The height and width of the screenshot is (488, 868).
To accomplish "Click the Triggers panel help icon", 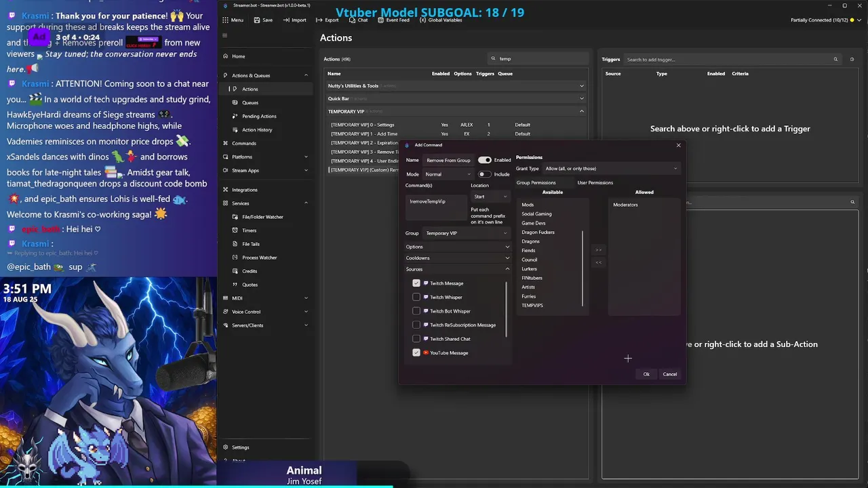I will click(852, 60).
